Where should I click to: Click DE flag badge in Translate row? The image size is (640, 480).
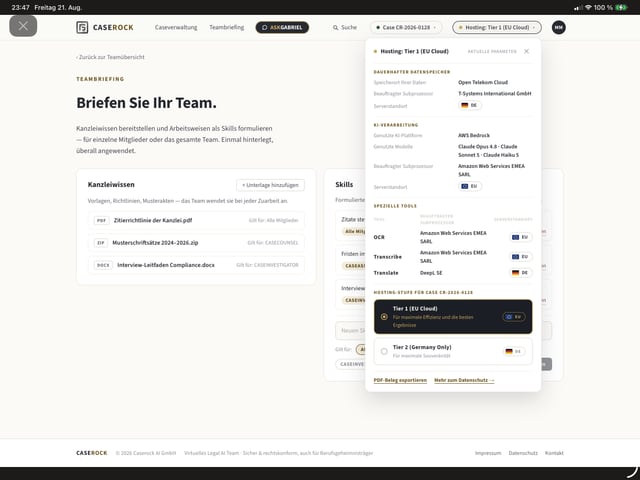pyautogui.click(x=520, y=273)
